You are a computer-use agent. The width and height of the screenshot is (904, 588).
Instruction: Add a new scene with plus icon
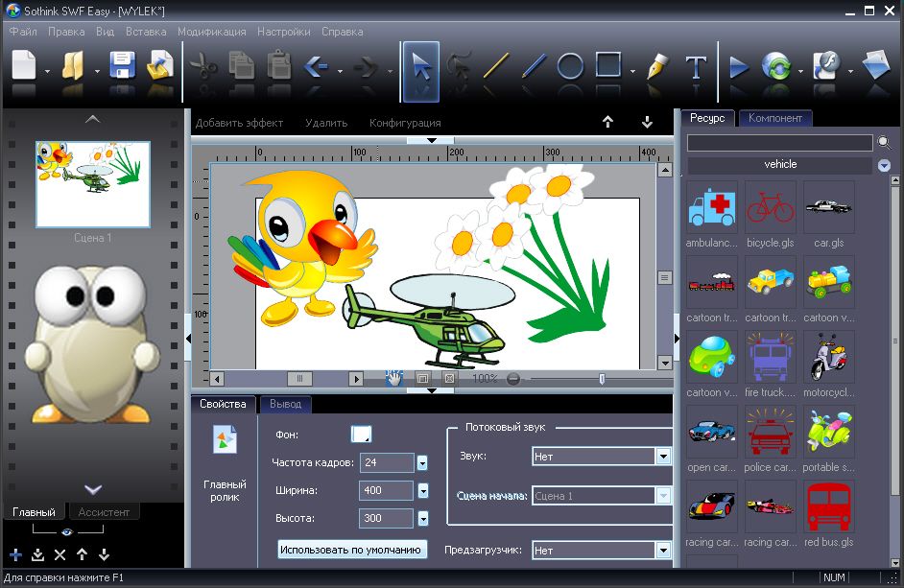[15, 554]
